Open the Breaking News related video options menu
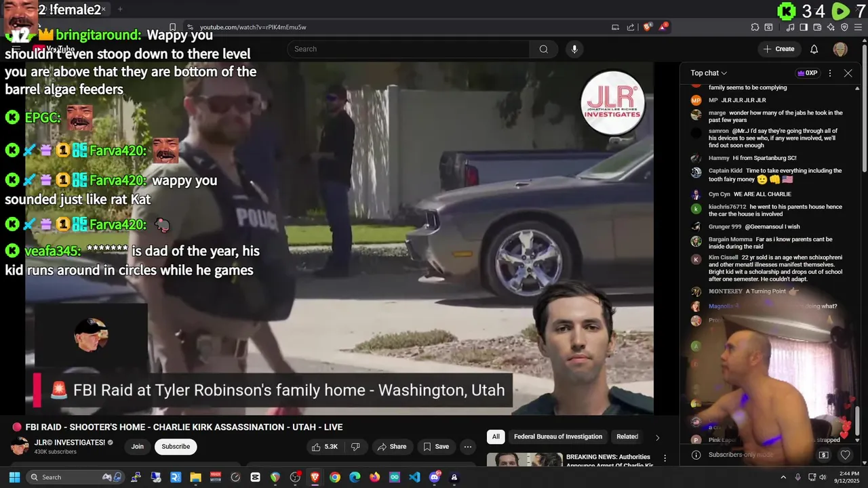The image size is (868, 488). point(665,458)
